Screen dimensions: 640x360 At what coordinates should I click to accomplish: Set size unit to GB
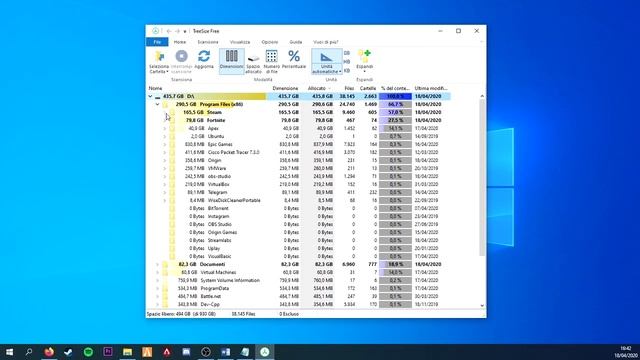click(347, 53)
